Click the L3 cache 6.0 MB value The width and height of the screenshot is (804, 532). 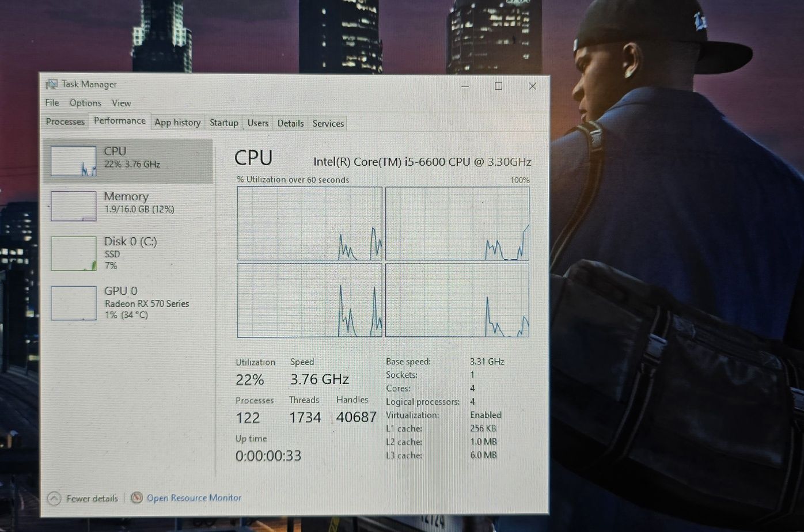coord(483,455)
